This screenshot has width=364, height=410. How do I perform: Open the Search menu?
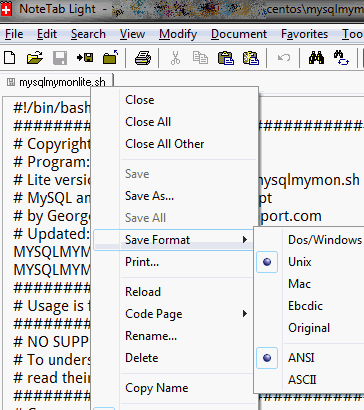tap(88, 34)
